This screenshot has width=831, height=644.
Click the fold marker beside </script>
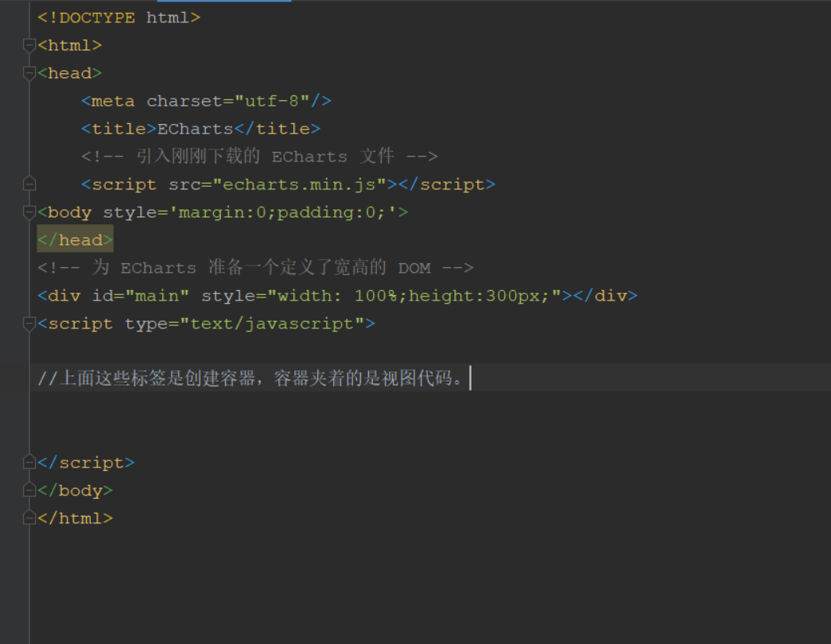29,462
